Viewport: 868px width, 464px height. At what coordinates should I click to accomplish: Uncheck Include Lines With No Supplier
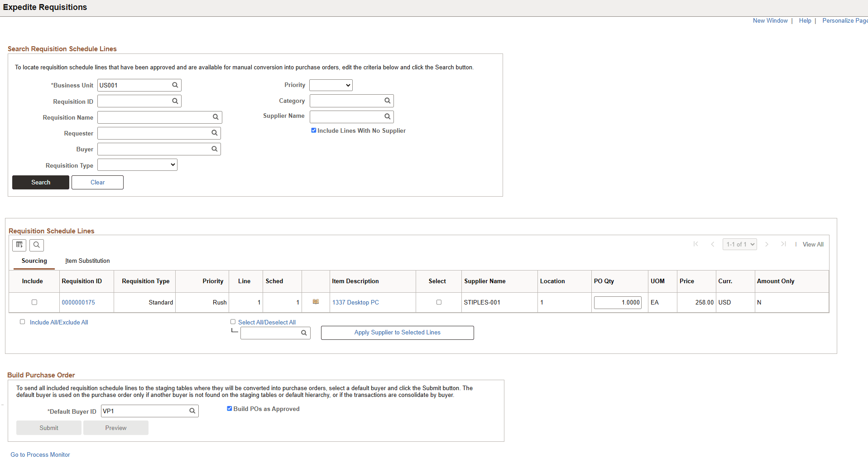(314, 130)
